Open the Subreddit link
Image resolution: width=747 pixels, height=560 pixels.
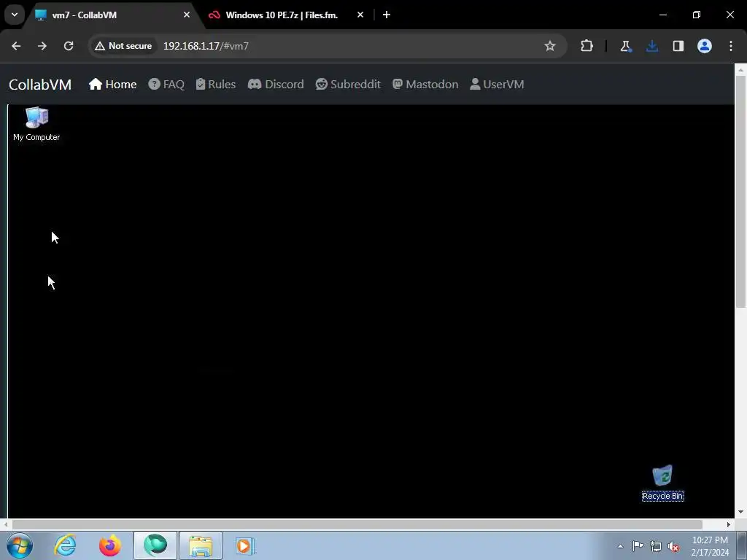point(348,85)
